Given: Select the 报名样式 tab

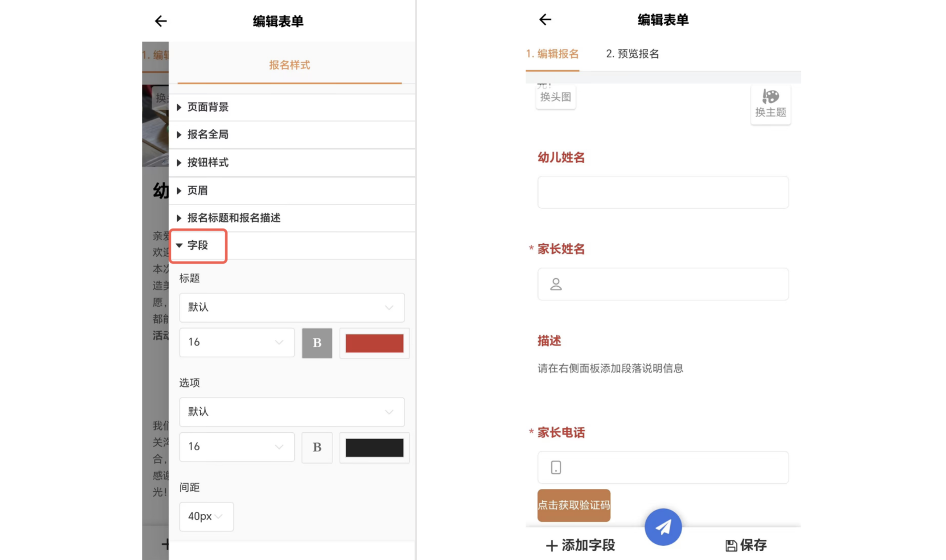Looking at the screenshot, I should pos(290,65).
